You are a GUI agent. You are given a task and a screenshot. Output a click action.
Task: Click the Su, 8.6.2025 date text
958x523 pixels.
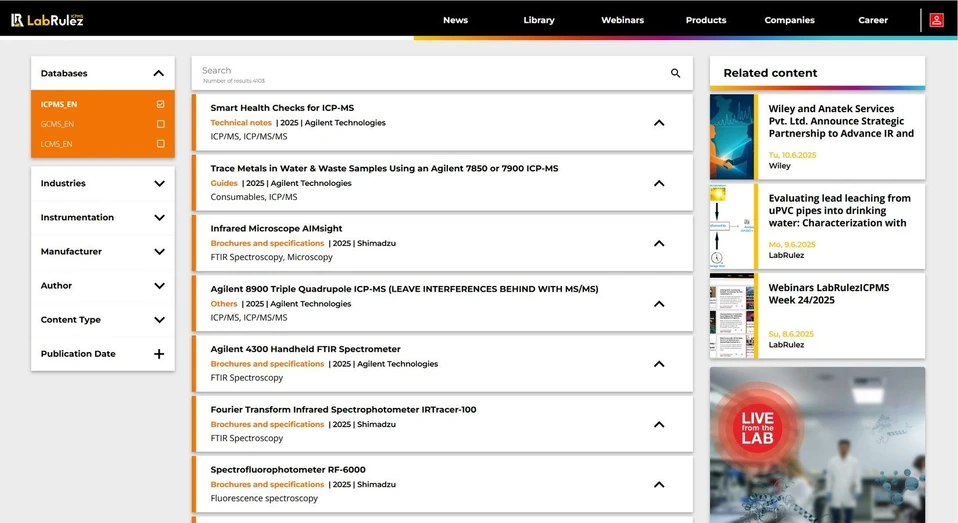(x=791, y=334)
